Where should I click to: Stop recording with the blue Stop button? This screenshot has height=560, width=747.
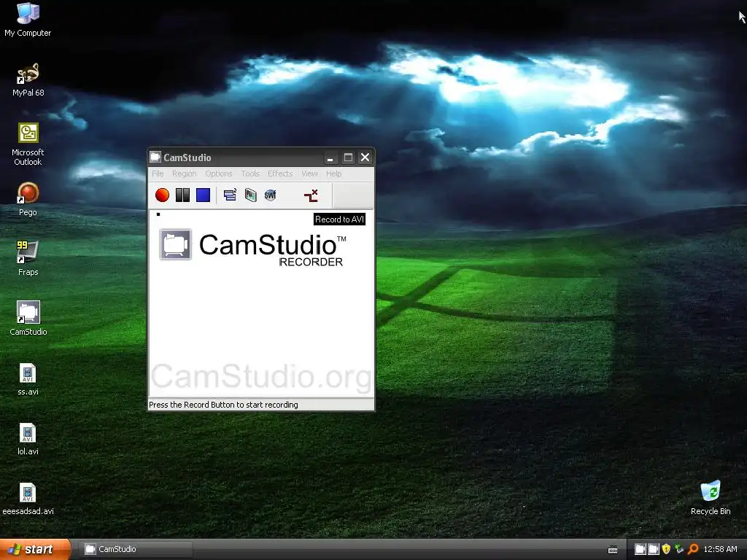[203, 195]
